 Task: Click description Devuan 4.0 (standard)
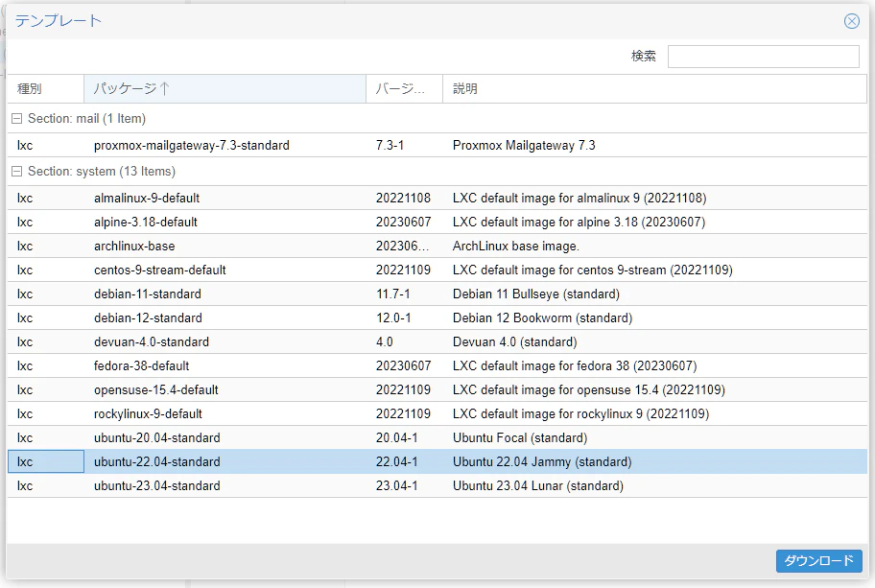click(515, 342)
